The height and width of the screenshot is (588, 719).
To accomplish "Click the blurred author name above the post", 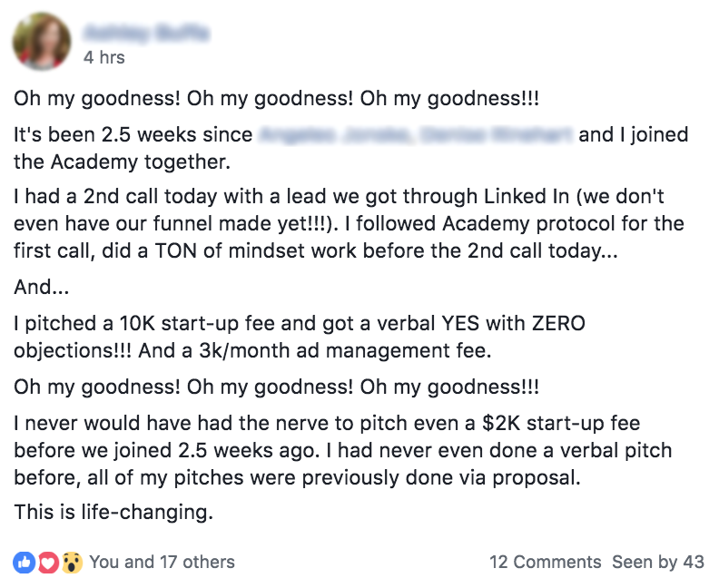I will pyautogui.click(x=146, y=33).
